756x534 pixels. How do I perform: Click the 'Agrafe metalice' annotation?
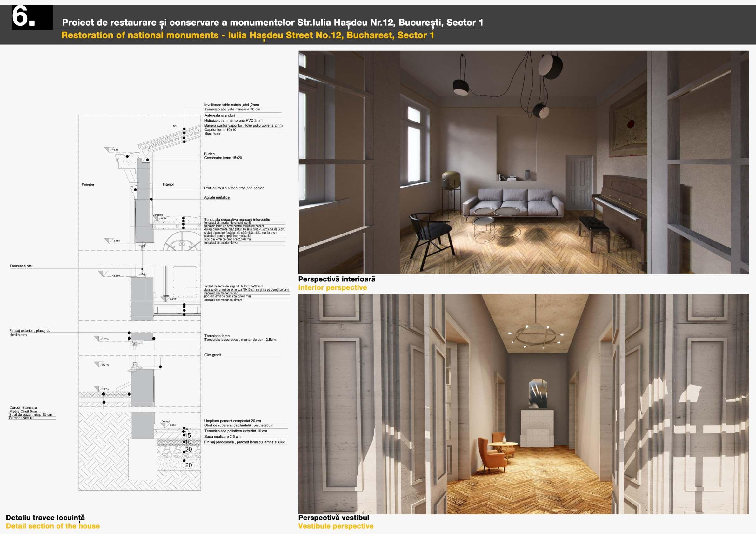coord(217,197)
